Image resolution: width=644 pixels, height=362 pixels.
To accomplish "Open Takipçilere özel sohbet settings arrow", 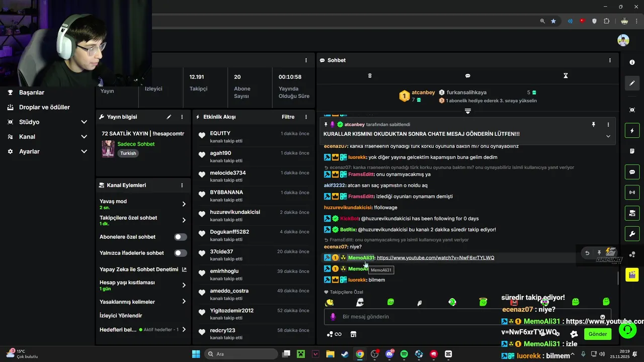I will click(x=184, y=220).
